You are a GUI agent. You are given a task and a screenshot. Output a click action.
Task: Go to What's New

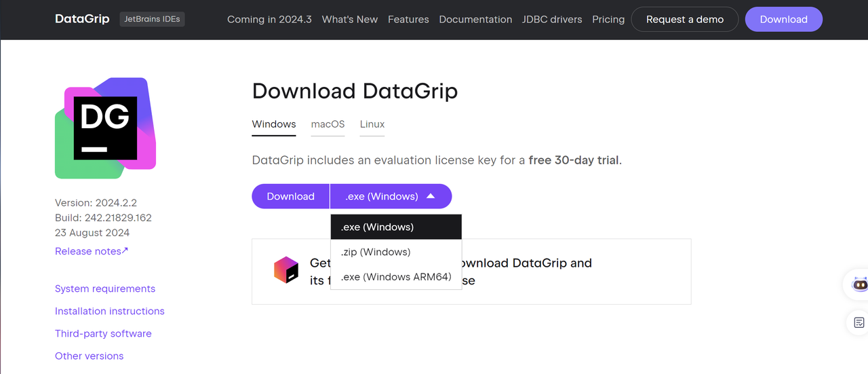(x=350, y=19)
